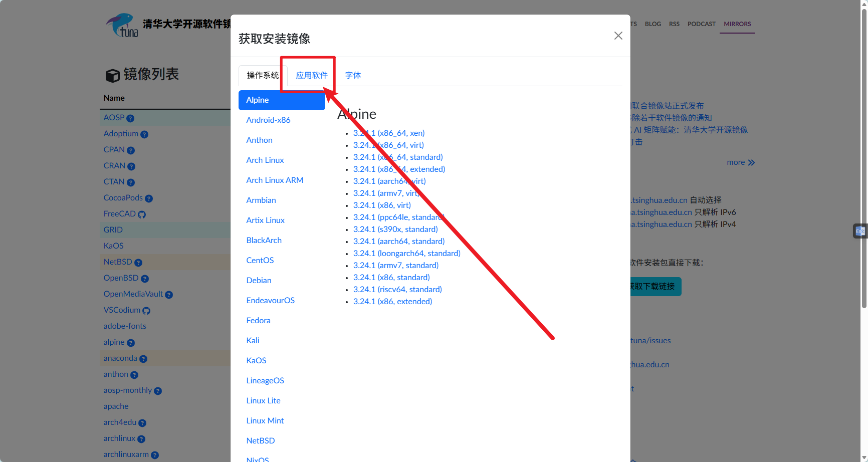Open help icon next to archlinux
The width and height of the screenshot is (868, 462).
point(141,439)
